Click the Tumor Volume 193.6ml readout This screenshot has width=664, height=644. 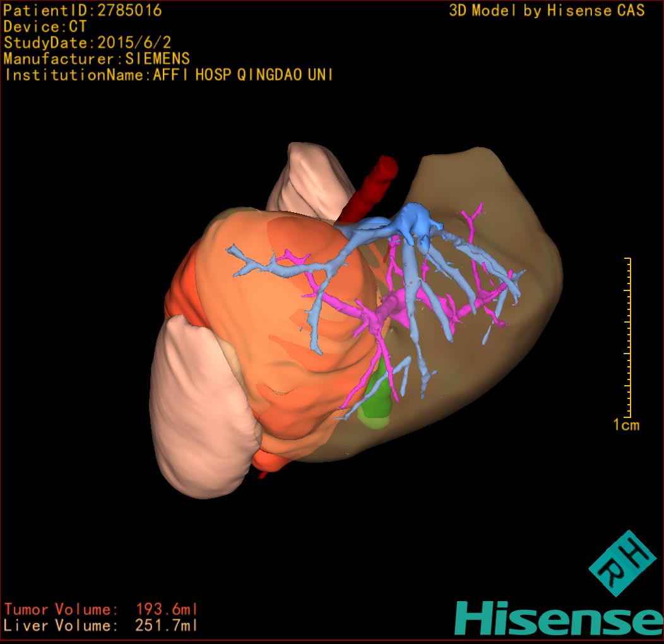101,609
